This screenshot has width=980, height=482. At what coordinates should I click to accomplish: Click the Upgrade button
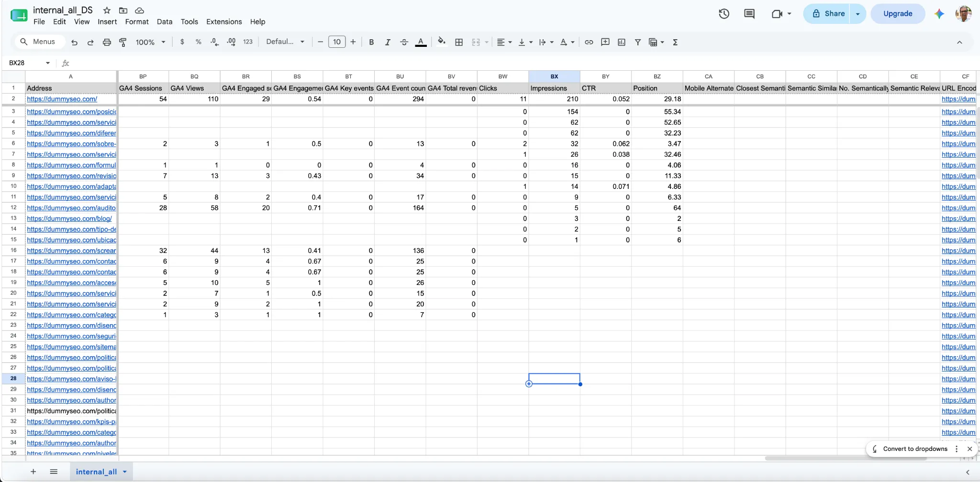[898, 14]
